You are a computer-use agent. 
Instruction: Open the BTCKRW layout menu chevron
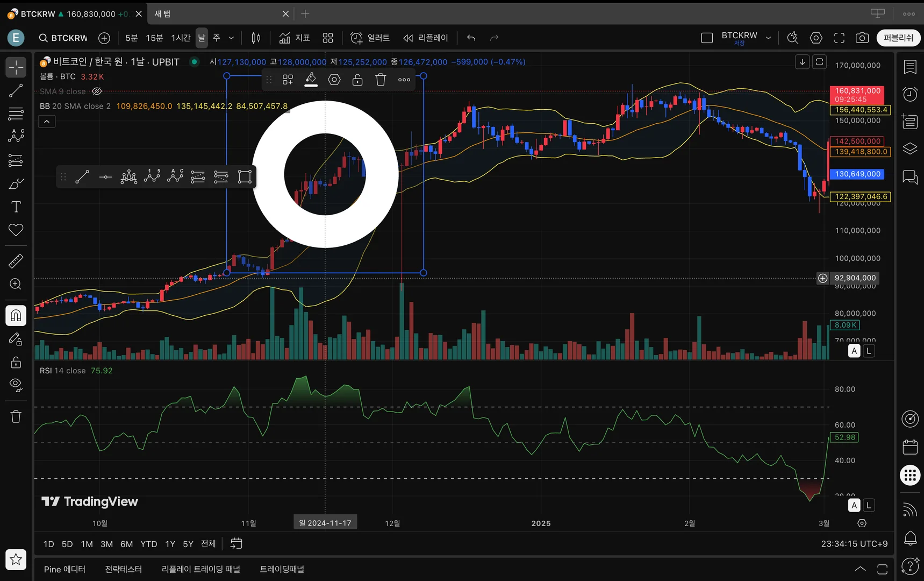tap(768, 38)
